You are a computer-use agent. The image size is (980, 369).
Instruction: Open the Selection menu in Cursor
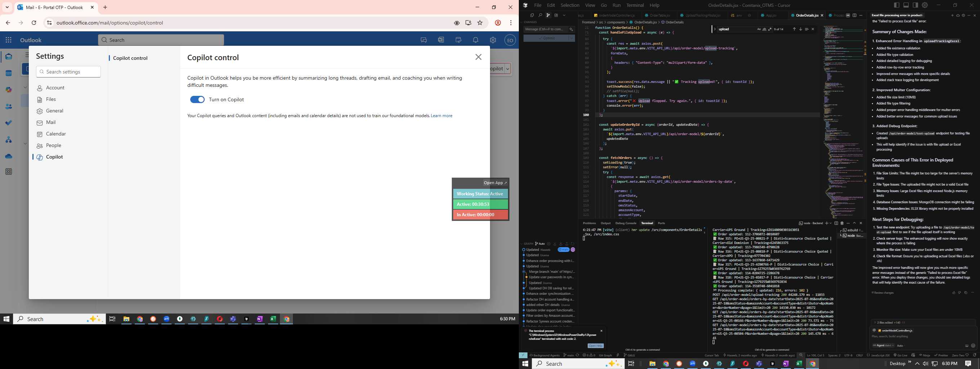pos(570,5)
